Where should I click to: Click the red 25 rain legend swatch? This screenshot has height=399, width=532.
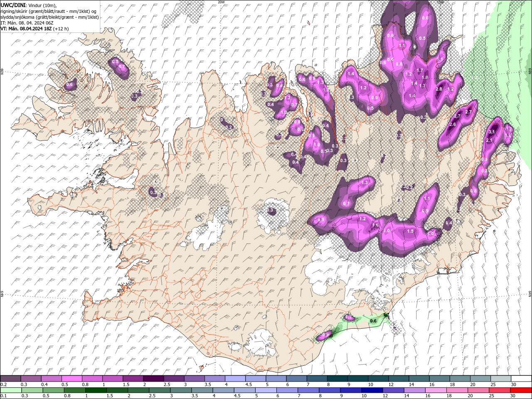point(499,390)
